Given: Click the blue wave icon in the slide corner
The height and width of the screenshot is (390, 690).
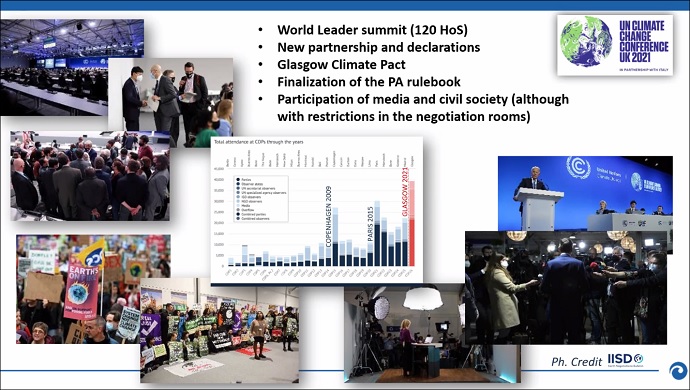Looking at the screenshot, I should (x=678, y=370).
